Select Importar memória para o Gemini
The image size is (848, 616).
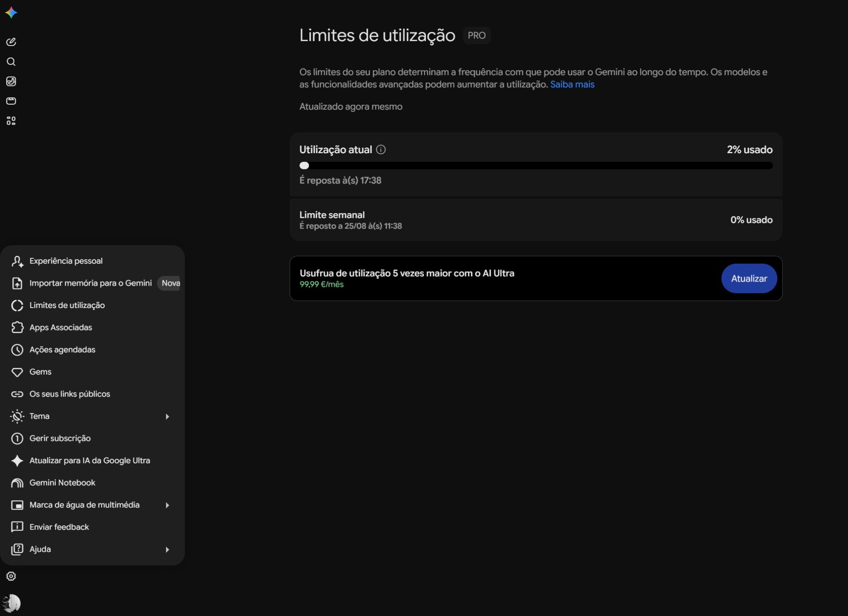[92, 283]
